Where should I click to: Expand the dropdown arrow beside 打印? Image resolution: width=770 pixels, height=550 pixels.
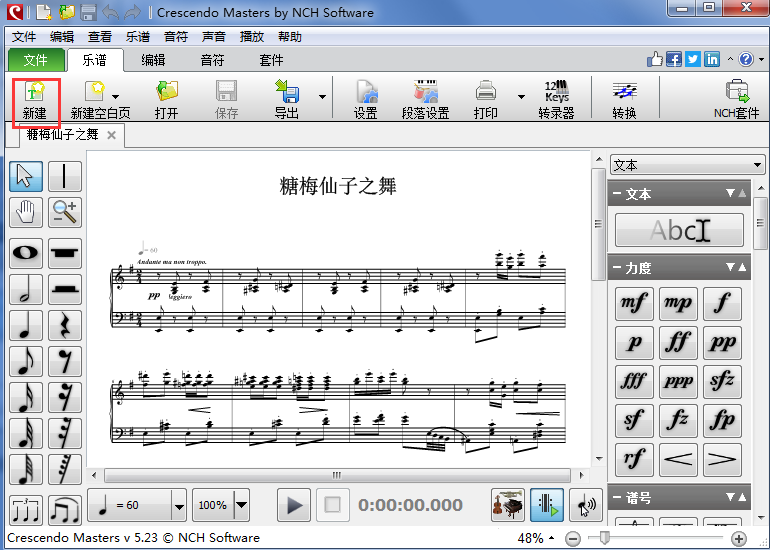(521, 97)
